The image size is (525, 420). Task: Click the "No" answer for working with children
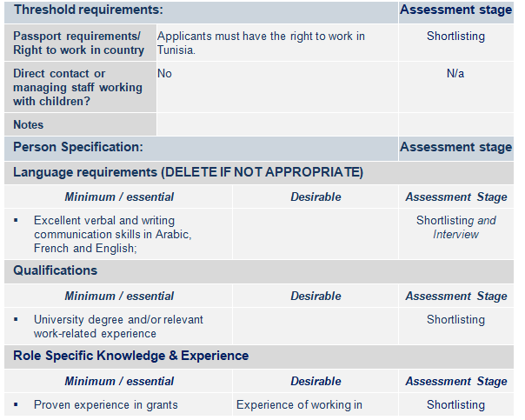coord(165,74)
